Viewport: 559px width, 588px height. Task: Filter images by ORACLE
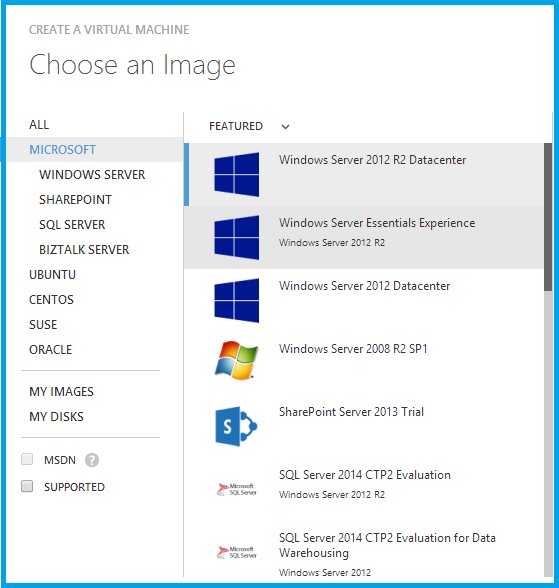click(x=51, y=350)
